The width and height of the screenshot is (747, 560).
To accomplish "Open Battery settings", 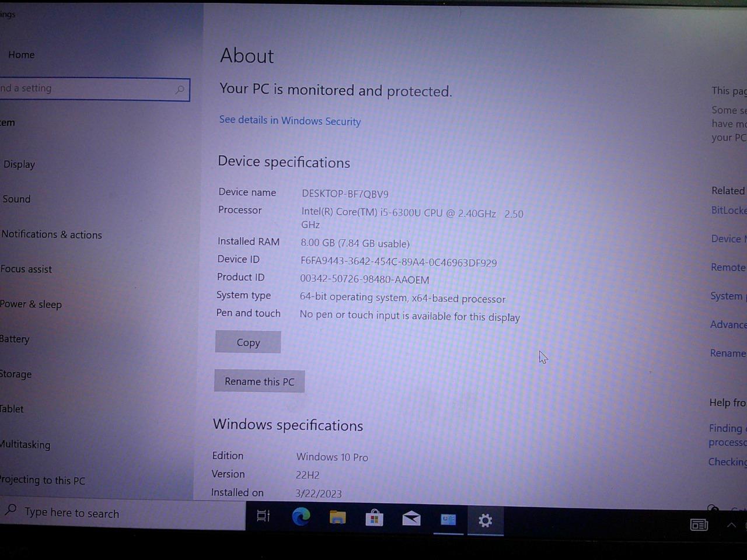I will 15,339.
